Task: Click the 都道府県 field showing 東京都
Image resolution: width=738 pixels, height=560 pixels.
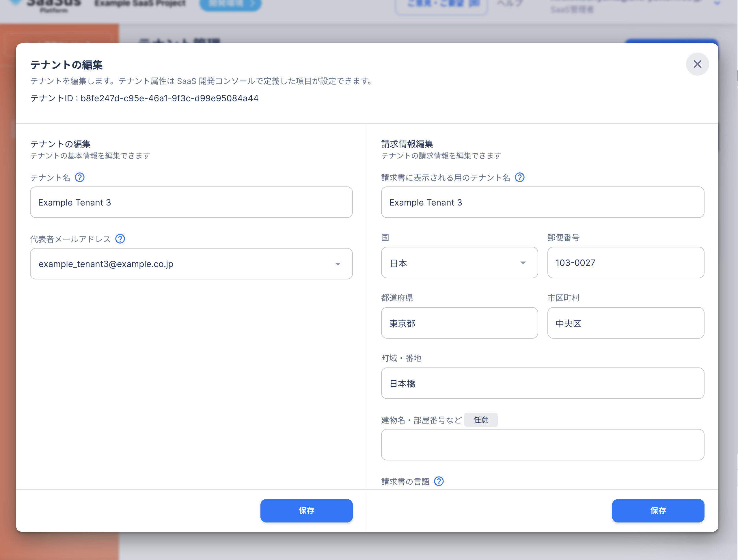Action: [x=459, y=323]
